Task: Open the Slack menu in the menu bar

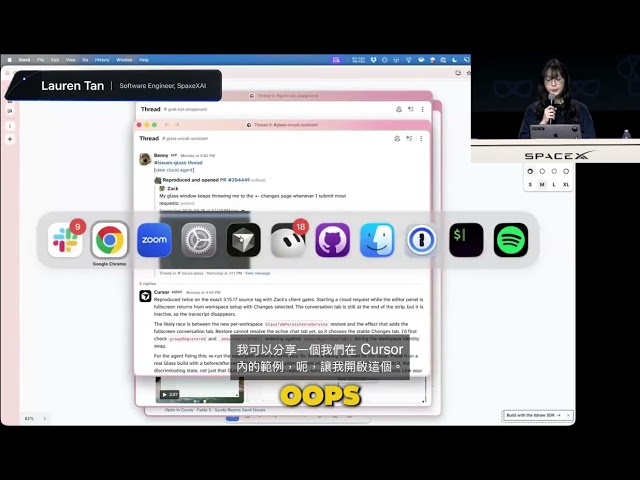Action: tap(24, 60)
